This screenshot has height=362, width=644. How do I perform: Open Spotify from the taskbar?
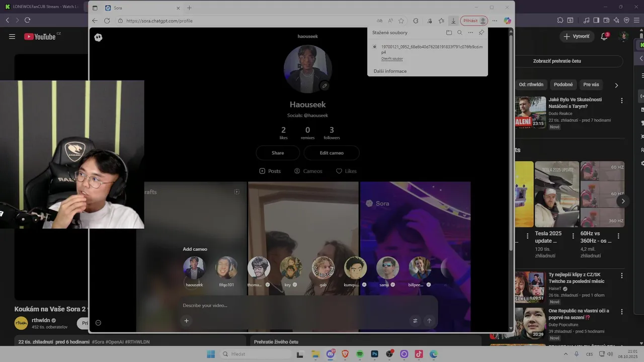point(360,354)
